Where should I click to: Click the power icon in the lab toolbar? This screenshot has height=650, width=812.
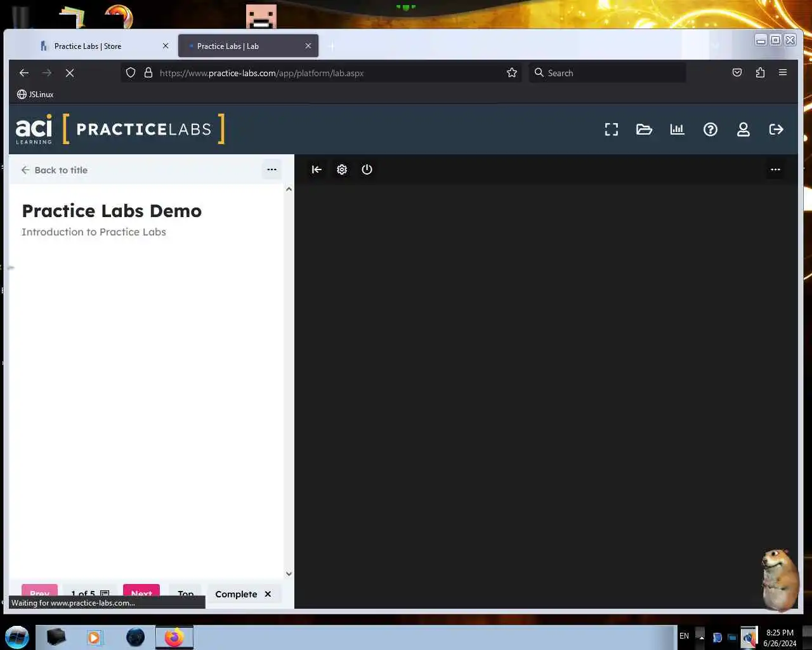pyautogui.click(x=367, y=169)
